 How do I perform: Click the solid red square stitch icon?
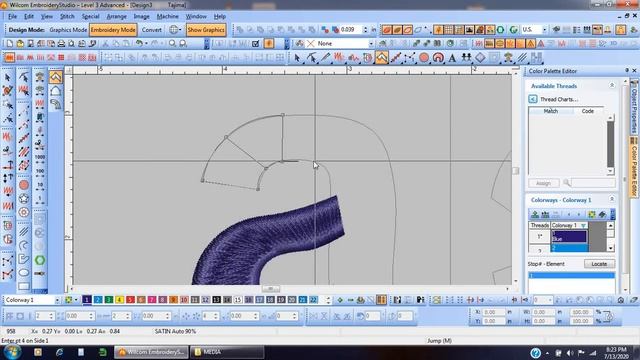coord(61,58)
